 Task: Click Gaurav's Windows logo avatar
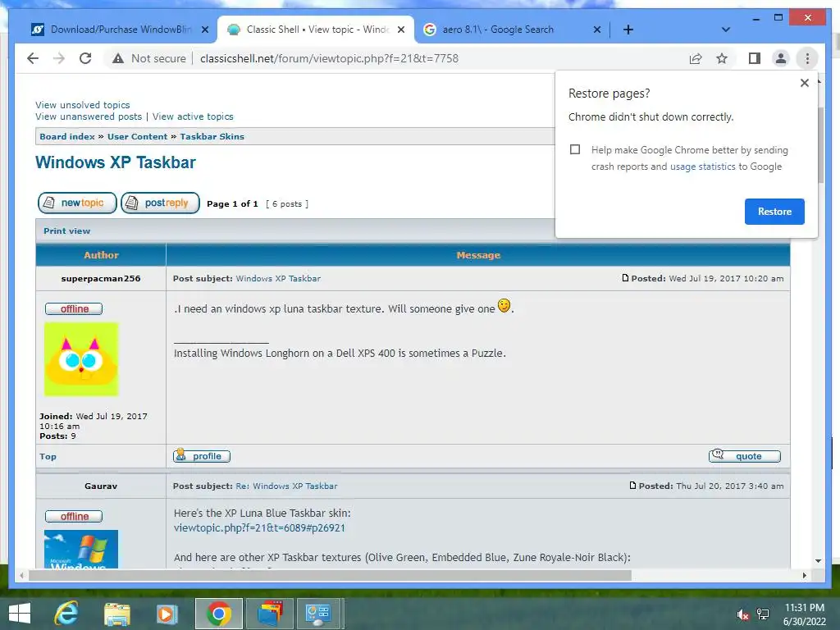81,549
